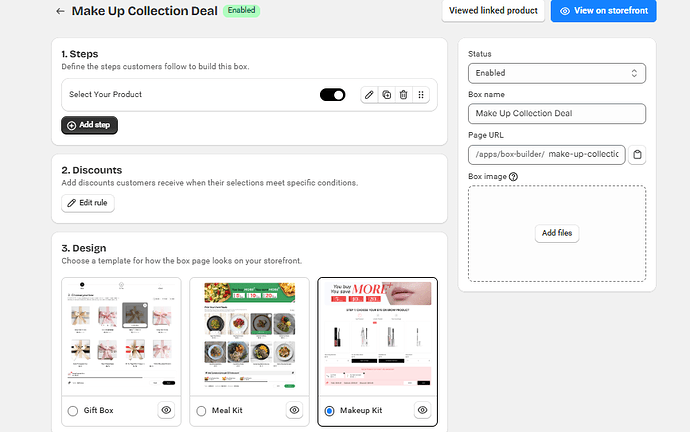The image size is (690, 432).
Task: Select the Gift Box template radio
Action: tap(72, 411)
